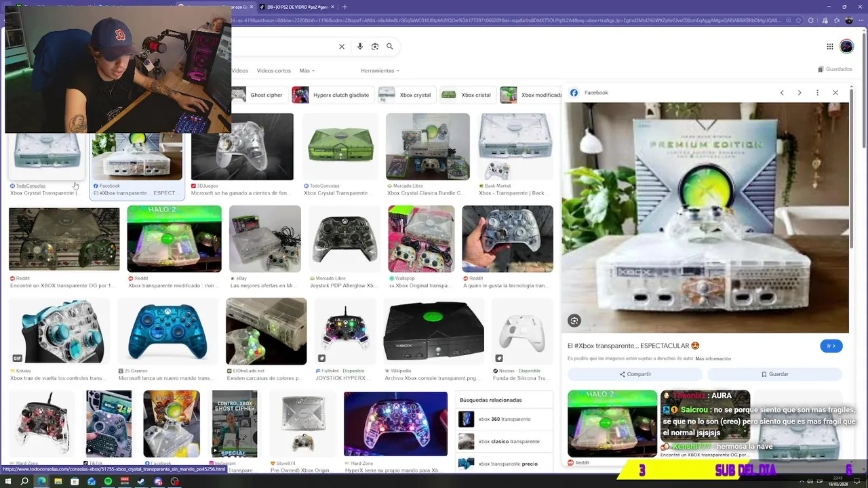Open the Reddit Halo 2 related image in preview
This screenshot has width=868, height=488.
[612, 424]
